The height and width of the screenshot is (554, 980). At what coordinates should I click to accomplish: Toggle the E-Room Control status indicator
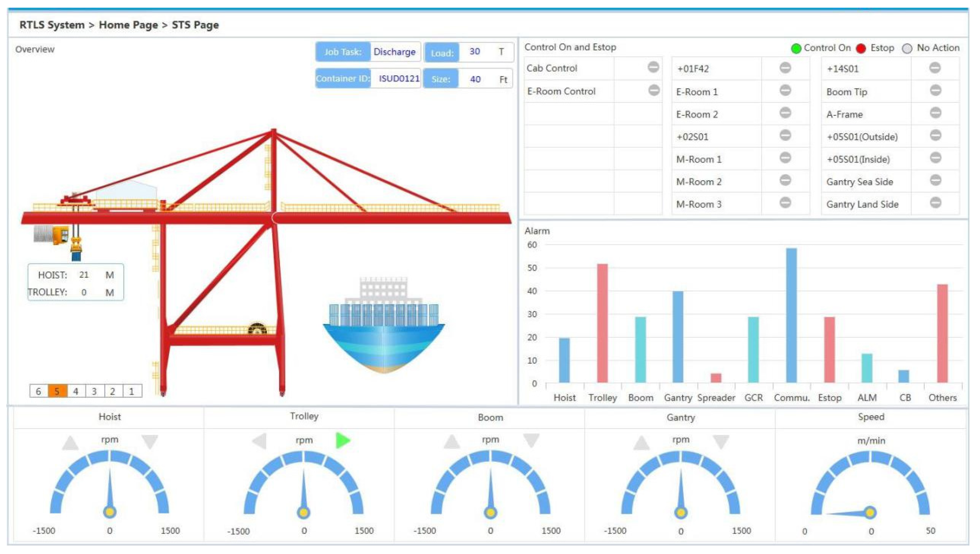pos(654,90)
